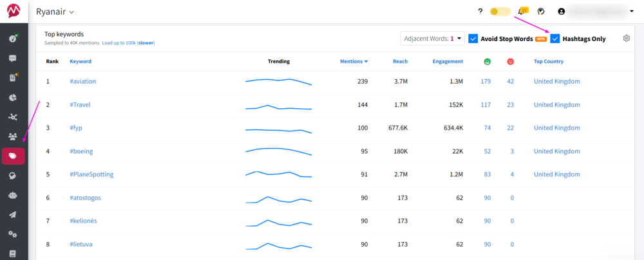Open the Adjacent Words dropdown
644x260 pixels.
[x=433, y=39]
